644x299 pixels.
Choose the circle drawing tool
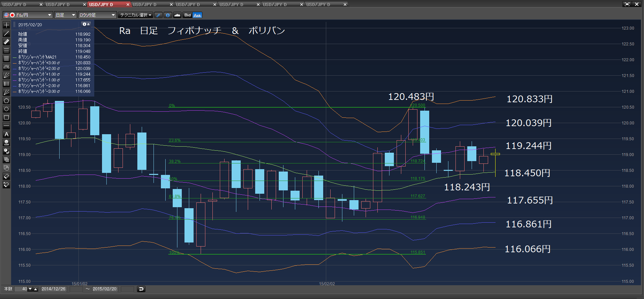point(6,109)
